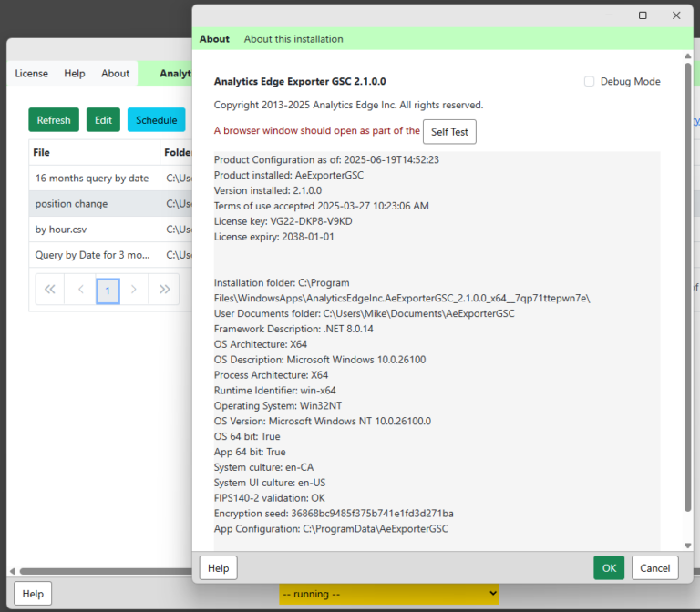Expand the '-- running --' status dropdown

pyautogui.click(x=389, y=594)
